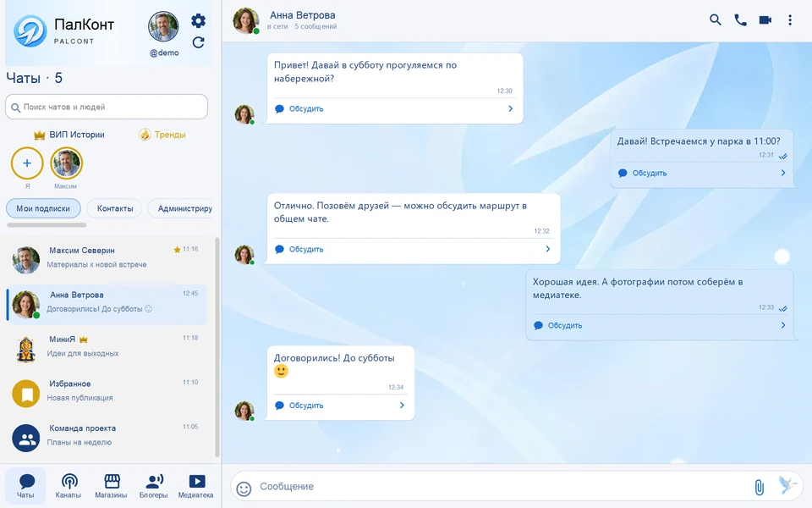Add your story with plus button
Viewport: 812px width, 508px height.
27,163
